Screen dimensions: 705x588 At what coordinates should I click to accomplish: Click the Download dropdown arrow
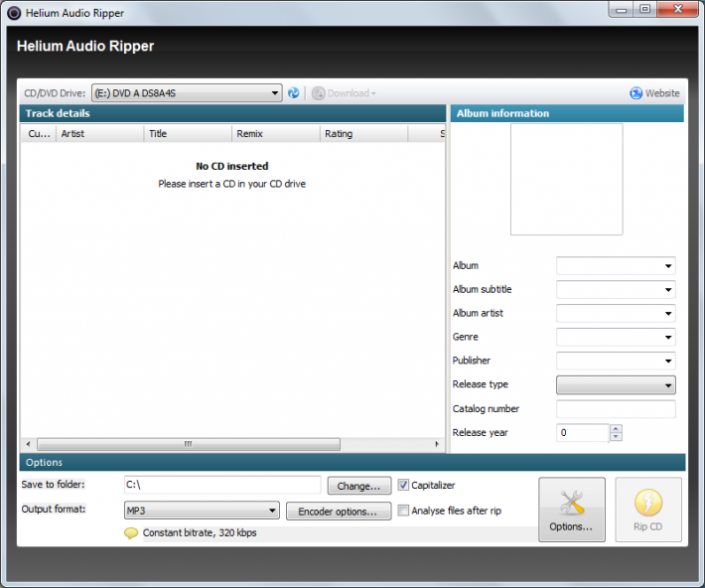(x=373, y=93)
